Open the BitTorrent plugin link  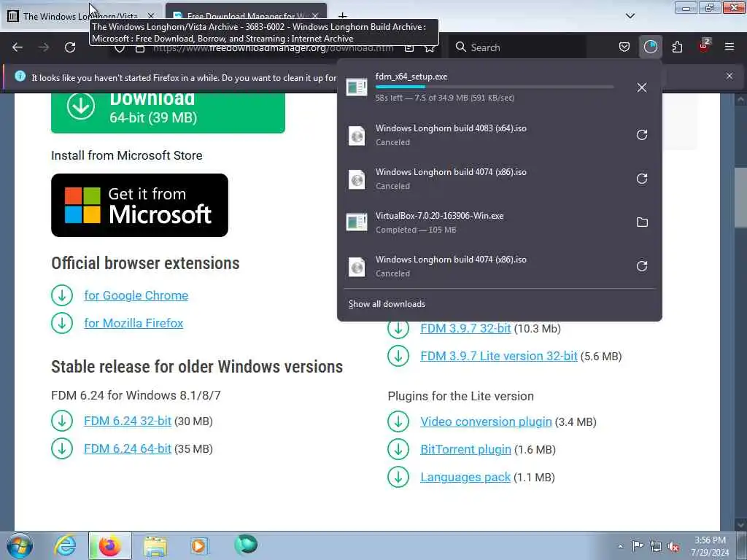(465, 449)
